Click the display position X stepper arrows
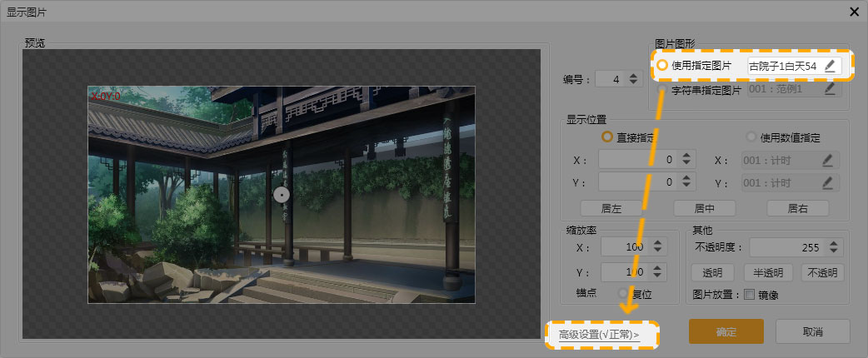This screenshot has width=868, height=358. pos(687,159)
